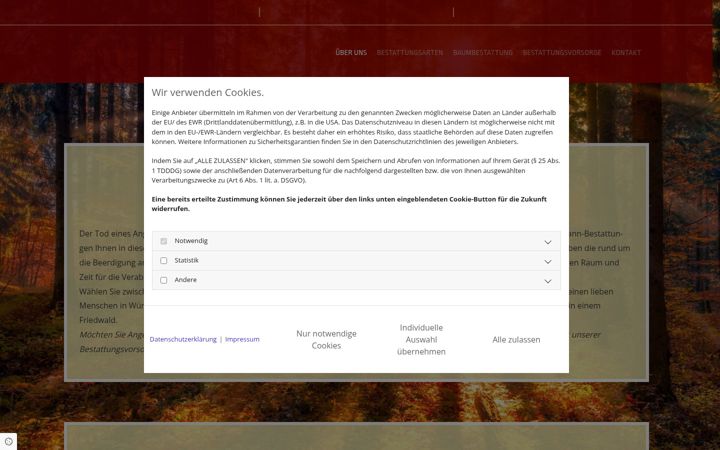The width and height of the screenshot is (720, 450).
Task: Open the KONTAKT menu item
Action: click(626, 52)
